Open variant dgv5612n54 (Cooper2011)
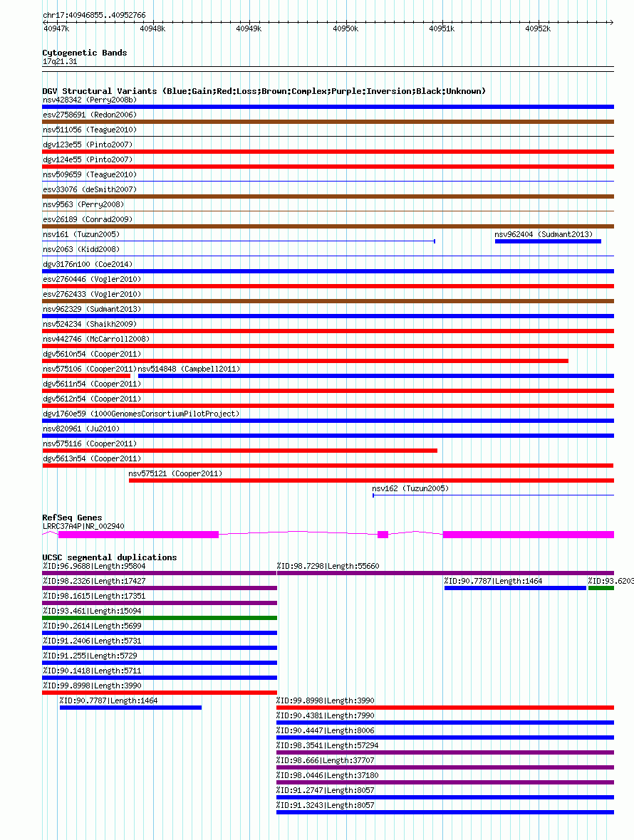 coord(92,399)
